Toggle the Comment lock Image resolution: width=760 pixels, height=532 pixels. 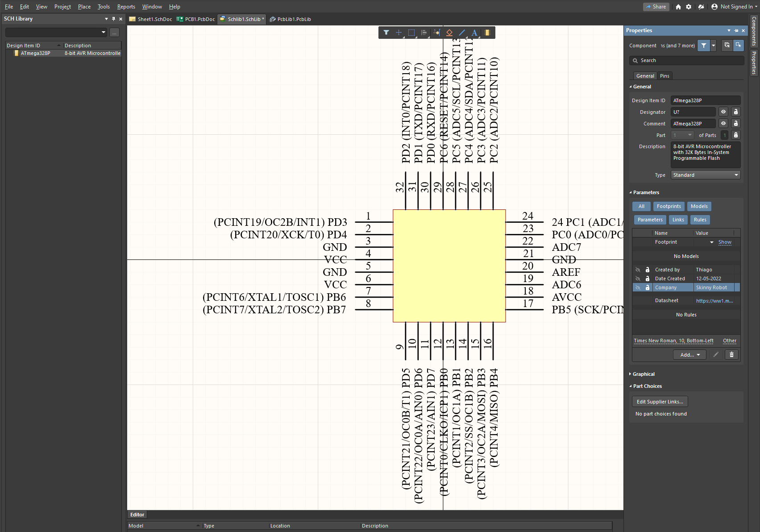click(736, 124)
